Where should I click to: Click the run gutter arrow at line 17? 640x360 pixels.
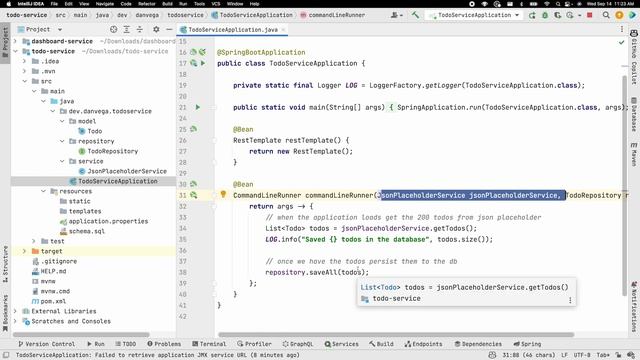click(x=203, y=63)
